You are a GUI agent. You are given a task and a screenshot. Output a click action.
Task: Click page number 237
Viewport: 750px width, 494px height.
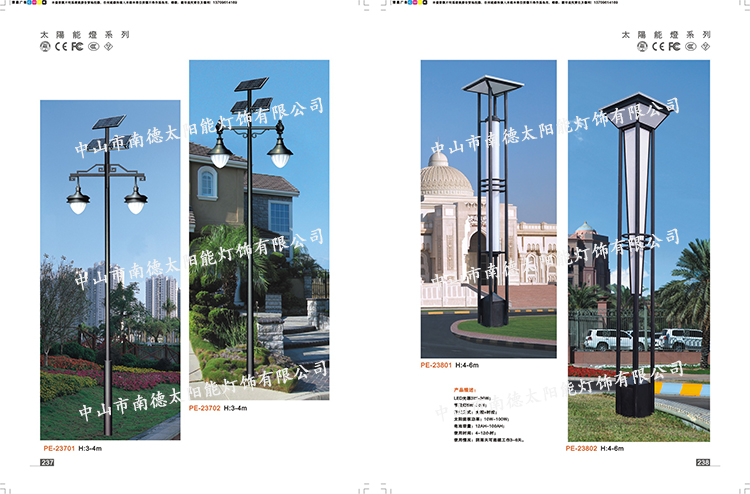click(x=46, y=462)
